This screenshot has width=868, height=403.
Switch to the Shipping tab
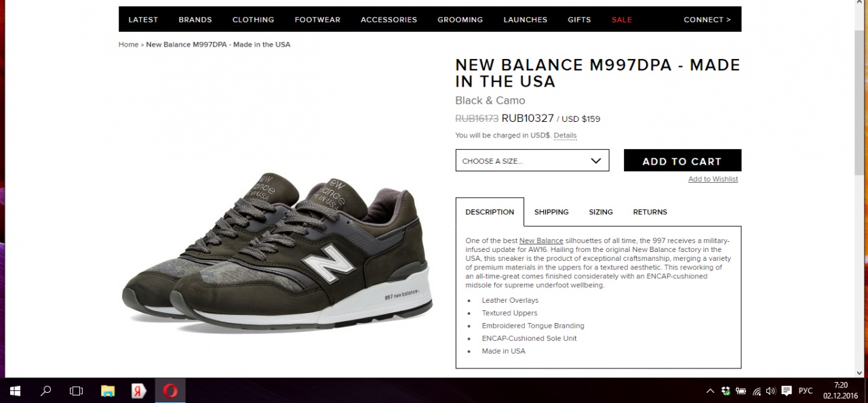(x=551, y=212)
